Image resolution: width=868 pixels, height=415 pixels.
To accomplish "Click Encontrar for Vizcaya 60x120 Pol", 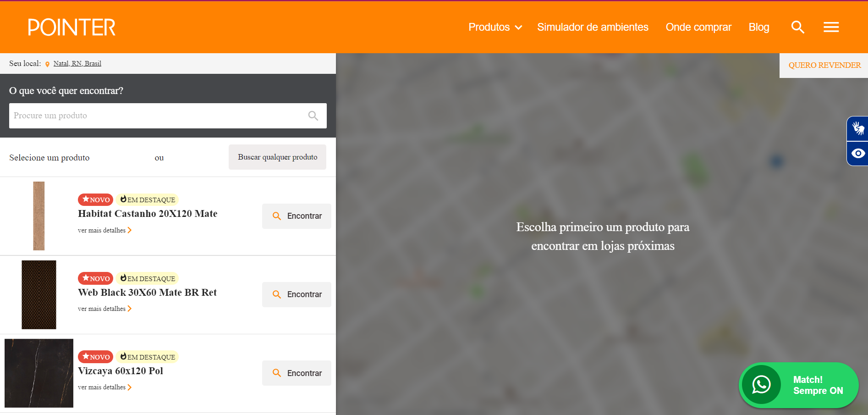I will (x=297, y=373).
